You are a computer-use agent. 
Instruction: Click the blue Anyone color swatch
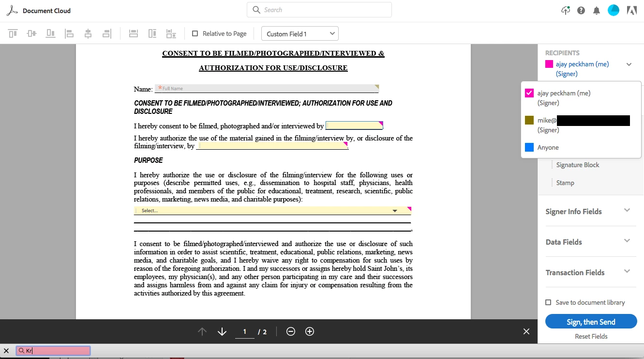pos(529,147)
